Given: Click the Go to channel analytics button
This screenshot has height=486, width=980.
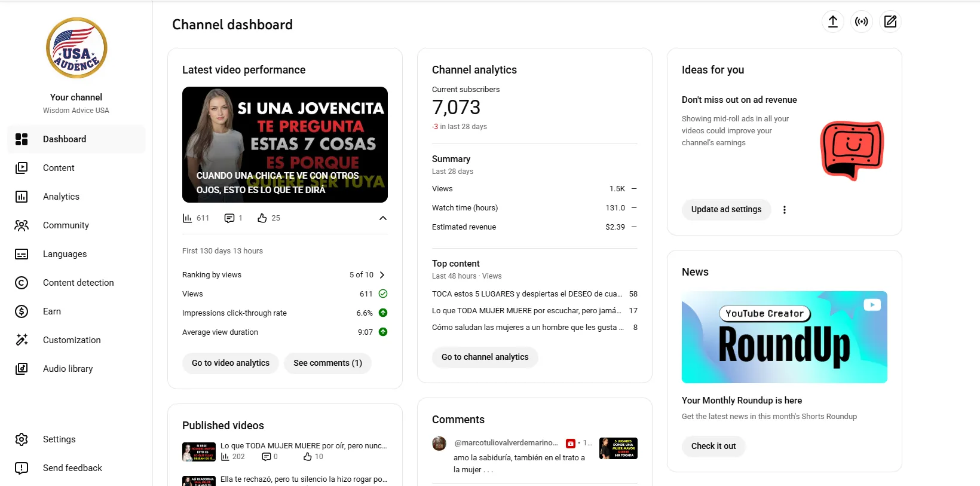Looking at the screenshot, I should coord(485,357).
